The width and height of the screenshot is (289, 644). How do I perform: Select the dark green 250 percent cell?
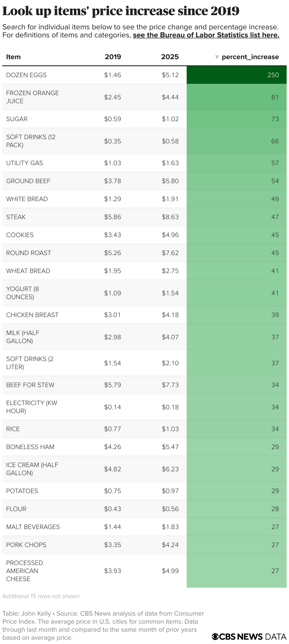tap(236, 75)
